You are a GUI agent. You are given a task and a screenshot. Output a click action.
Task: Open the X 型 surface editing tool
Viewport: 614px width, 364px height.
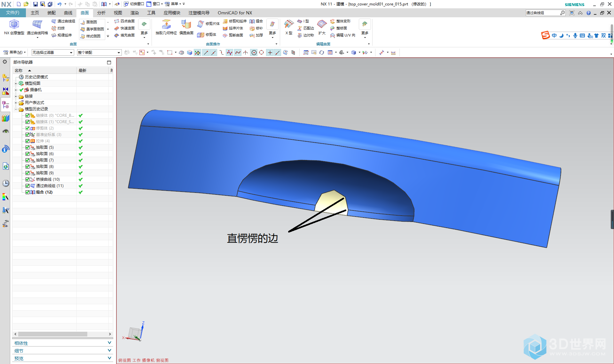[x=289, y=27]
